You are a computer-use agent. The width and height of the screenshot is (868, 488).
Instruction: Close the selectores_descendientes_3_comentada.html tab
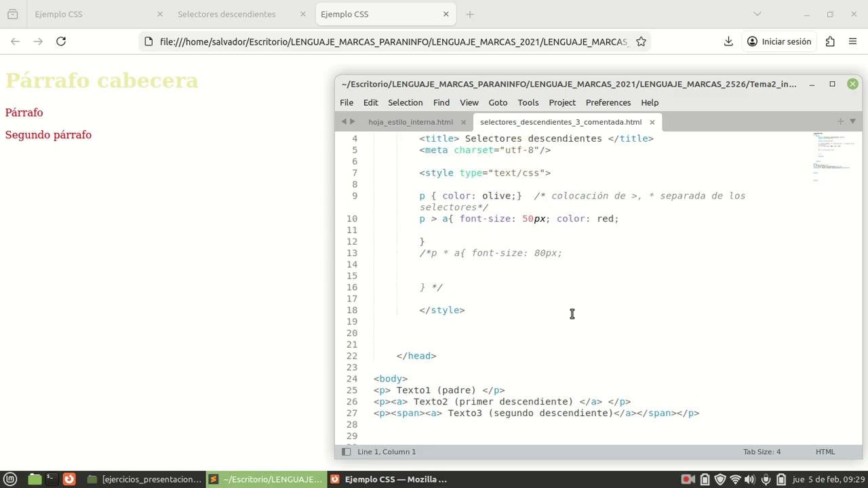(x=652, y=122)
